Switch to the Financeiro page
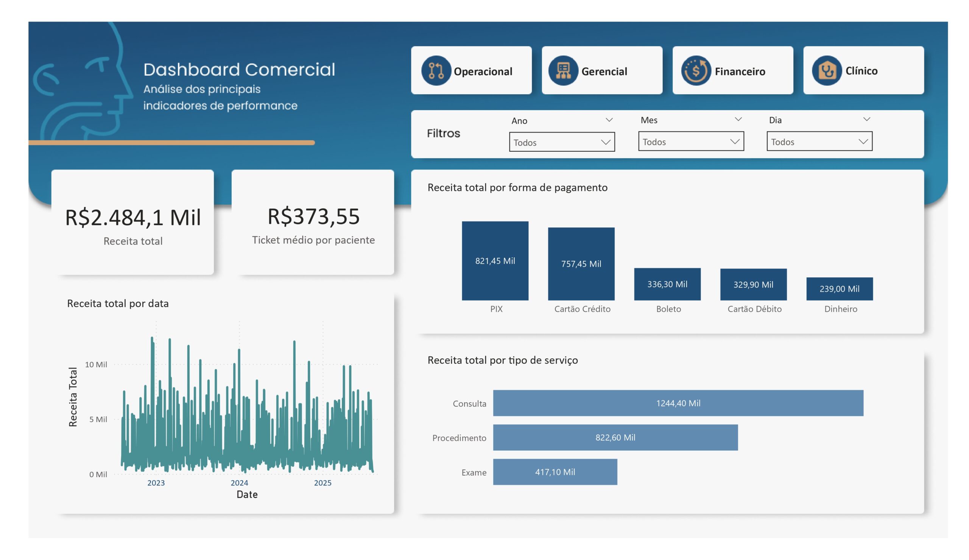The width and height of the screenshot is (969, 560). click(x=740, y=72)
